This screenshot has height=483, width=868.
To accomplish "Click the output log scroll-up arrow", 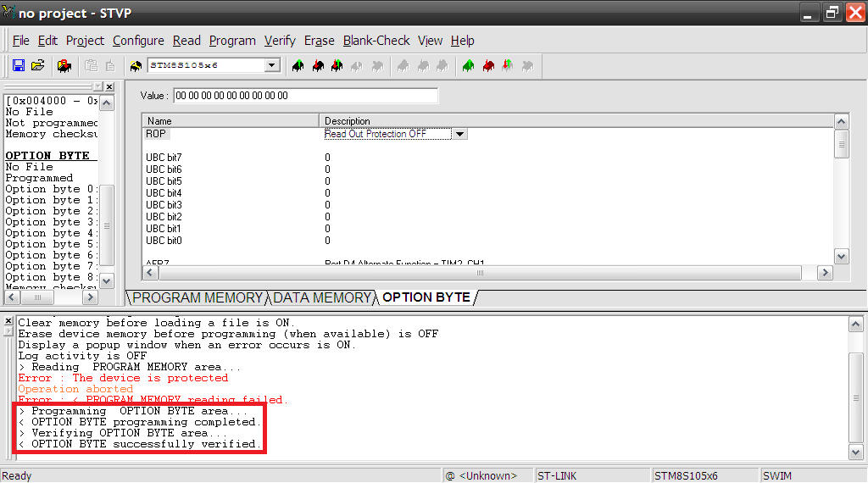I will [856, 325].
